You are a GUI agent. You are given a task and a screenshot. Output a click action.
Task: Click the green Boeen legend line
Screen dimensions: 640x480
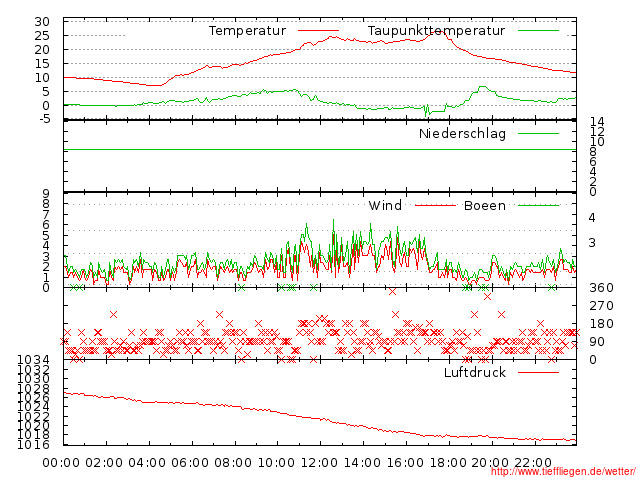click(538, 205)
